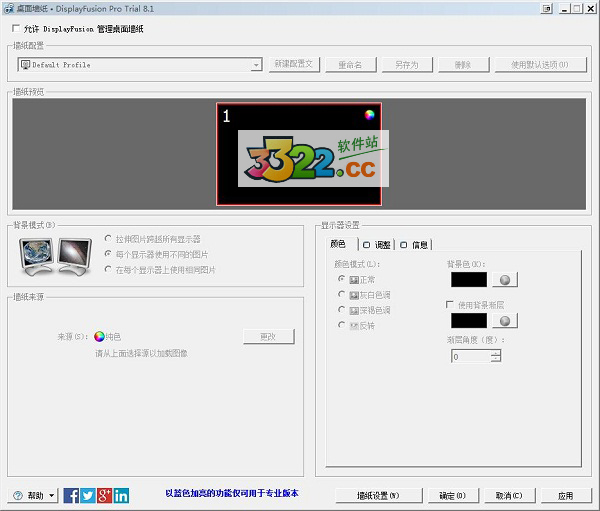This screenshot has width=600, height=511.
Task: Open the Facebook social link icon
Action: tap(71, 496)
